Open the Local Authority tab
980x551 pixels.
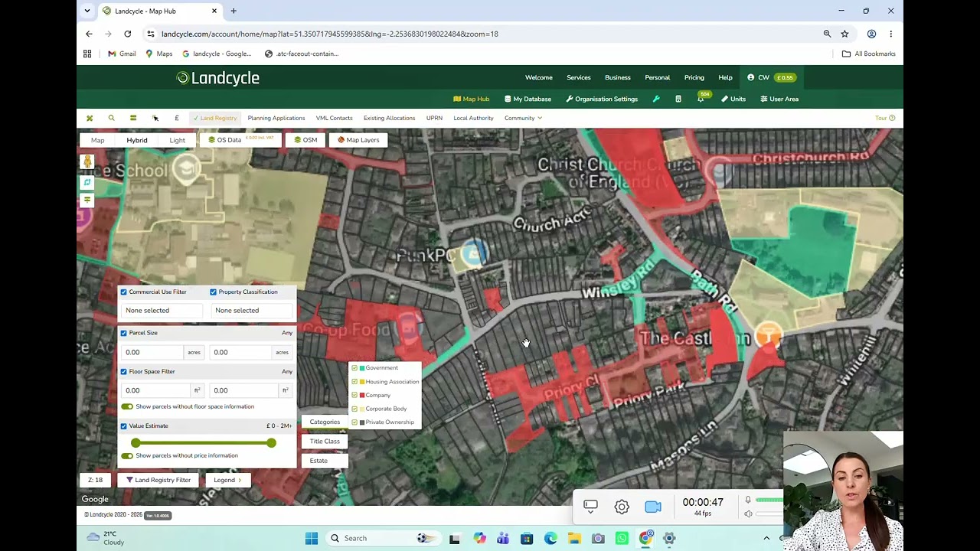pos(473,118)
